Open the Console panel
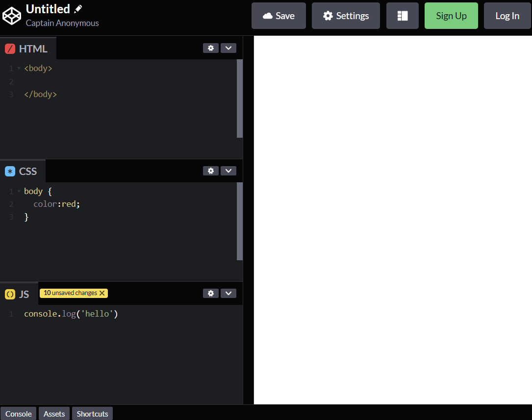 (18, 414)
